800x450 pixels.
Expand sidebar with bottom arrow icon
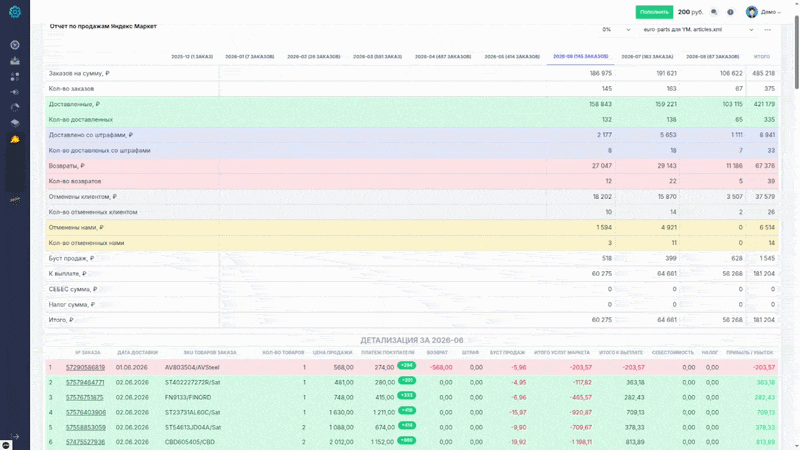pyautogui.click(x=15, y=436)
